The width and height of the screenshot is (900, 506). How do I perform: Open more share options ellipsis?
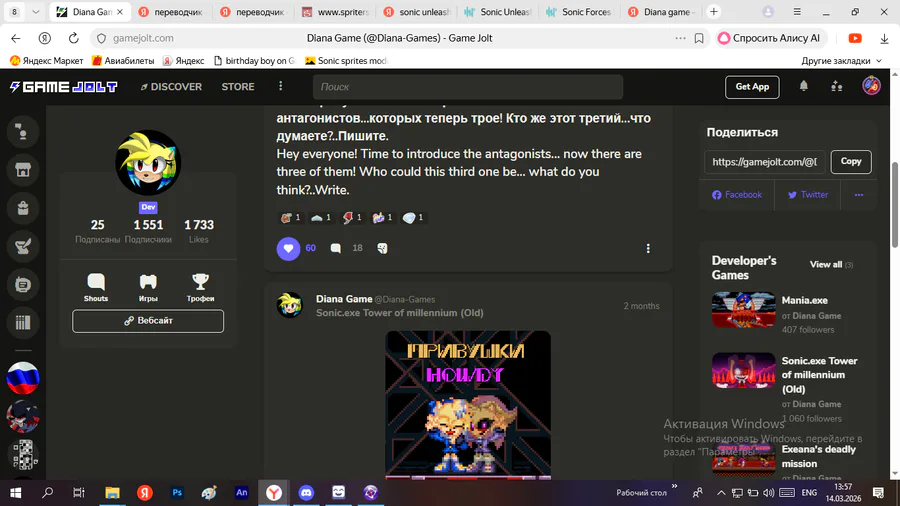(x=859, y=195)
